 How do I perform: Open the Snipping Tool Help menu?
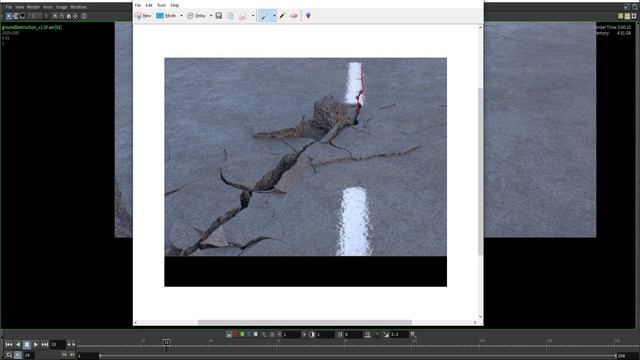(175, 5)
